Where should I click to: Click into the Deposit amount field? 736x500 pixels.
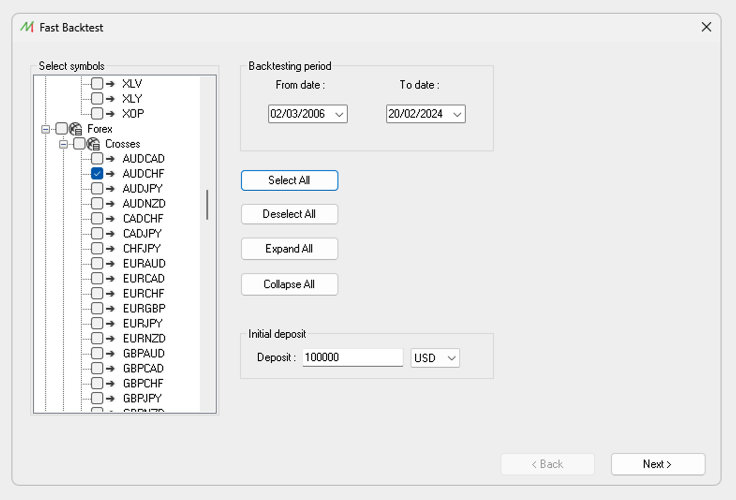click(352, 358)
